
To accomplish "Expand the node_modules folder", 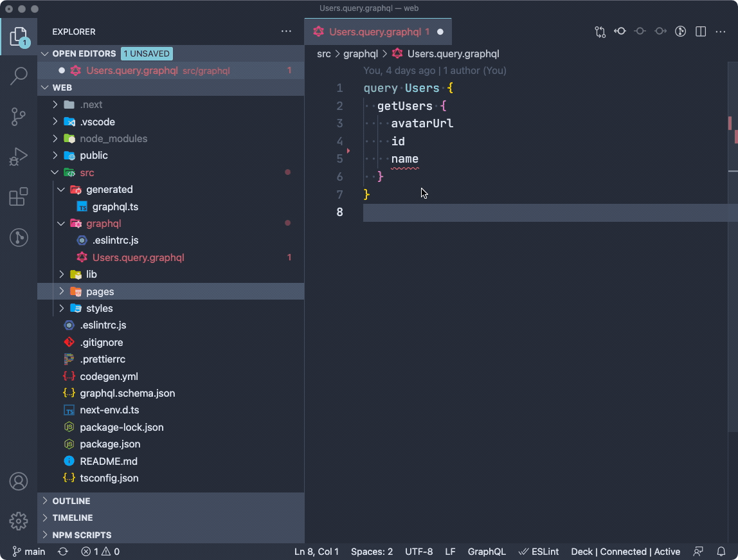I will point(55,138).
